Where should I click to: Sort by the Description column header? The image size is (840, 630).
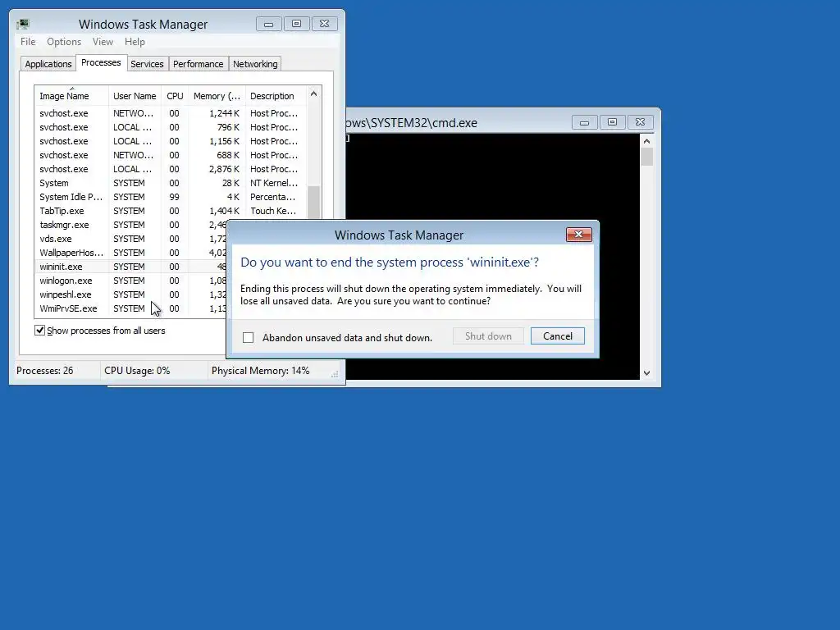tap(276, 96)
